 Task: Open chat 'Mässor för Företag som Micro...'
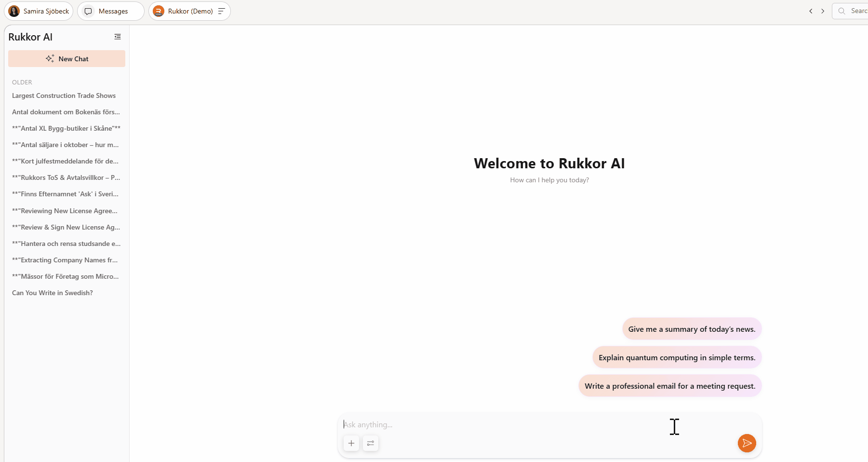[67, 276]
